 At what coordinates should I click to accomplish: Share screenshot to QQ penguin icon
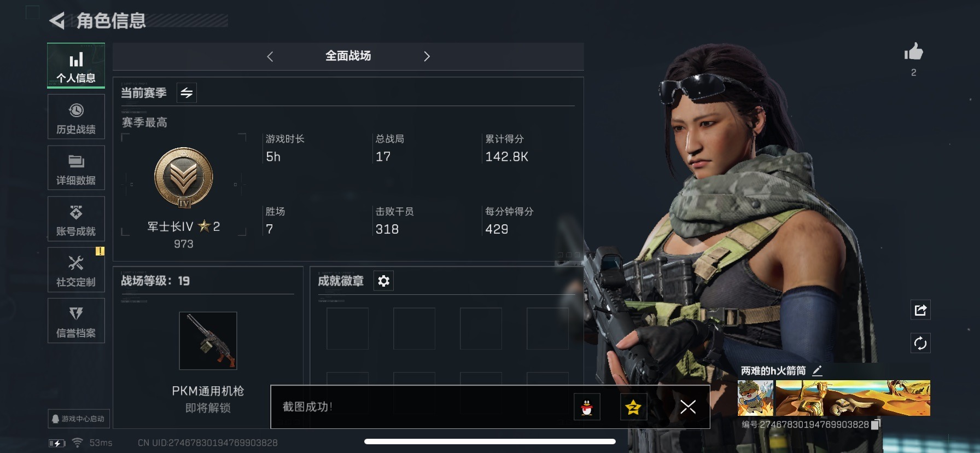[x=587, y=407]
